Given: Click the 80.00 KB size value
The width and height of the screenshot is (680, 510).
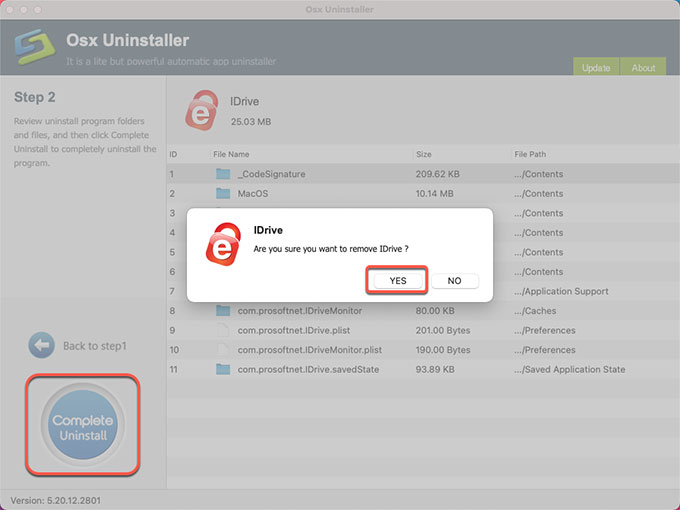Looking at the screenshot, I should click(x=435, y=311).
